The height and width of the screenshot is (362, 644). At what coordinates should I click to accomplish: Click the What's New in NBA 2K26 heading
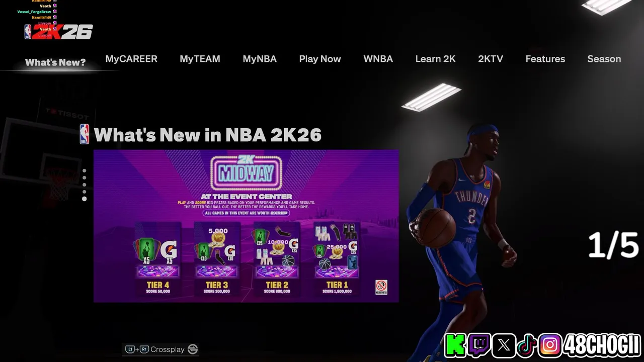tap(207, 135)
